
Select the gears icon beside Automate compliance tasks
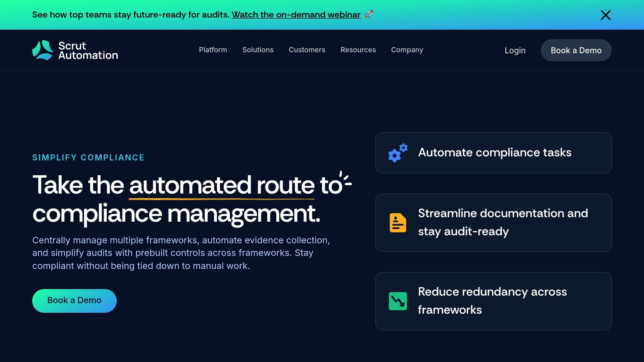coord(397,153)
